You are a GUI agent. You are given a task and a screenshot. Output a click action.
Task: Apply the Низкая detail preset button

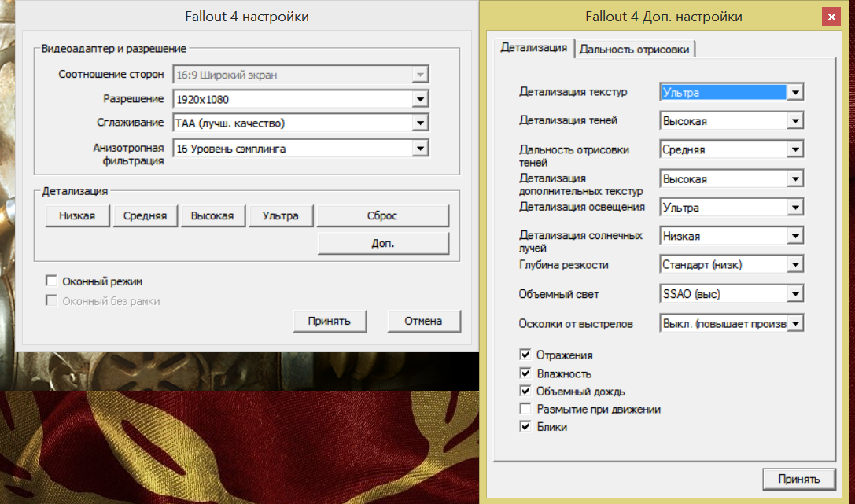click(x=77, y=215)
